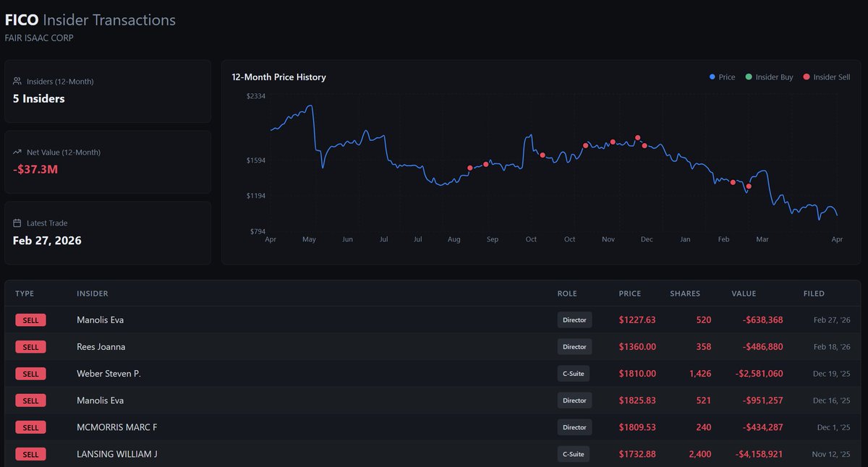Click the first insider sell marker in August

(x=470, y=168)
